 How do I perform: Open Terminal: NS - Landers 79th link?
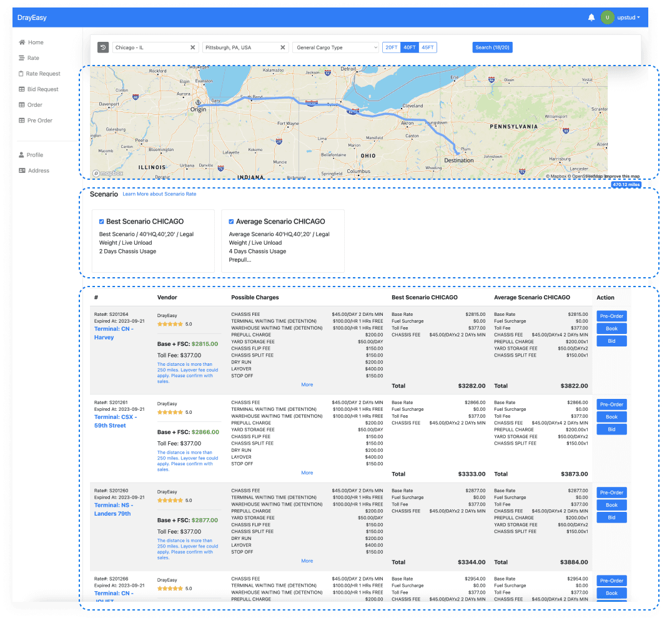(x=114, y=509)
